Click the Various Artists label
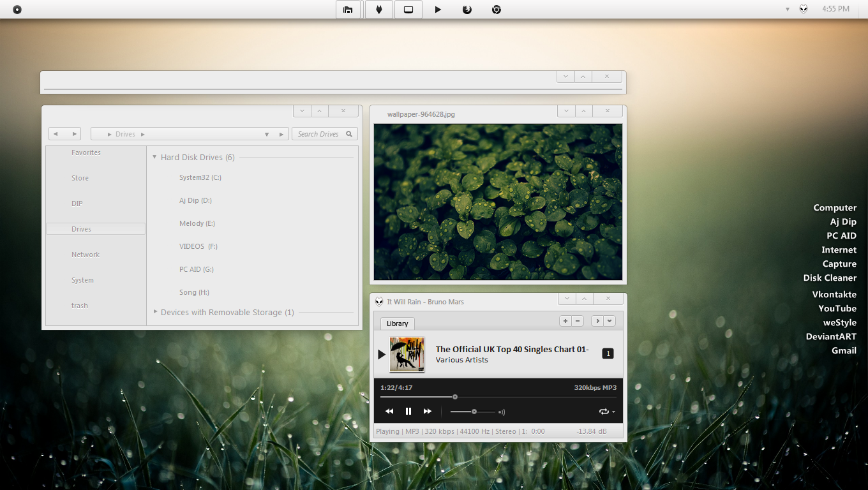 click(462, 360)
